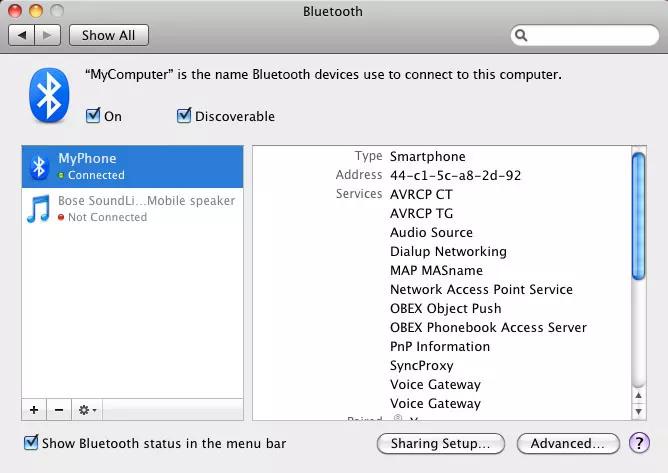
Task: Open Bluetooth help with question mark
Action: (639, 443)
